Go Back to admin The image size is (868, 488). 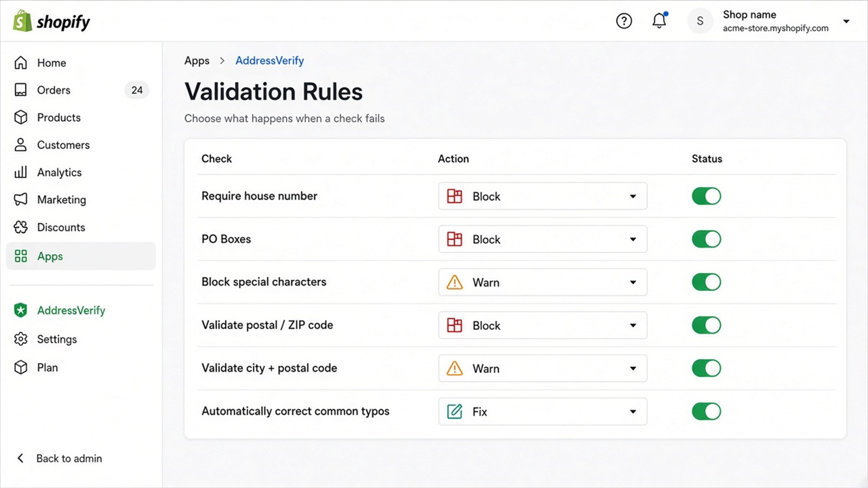pos(60,458)
